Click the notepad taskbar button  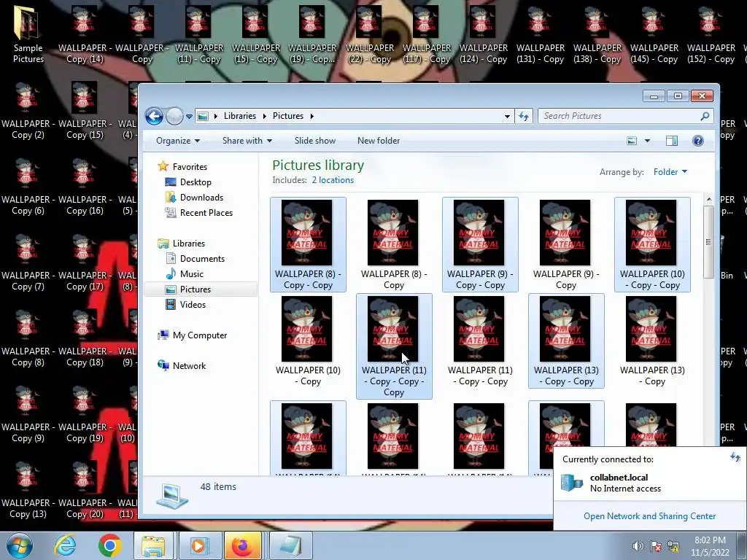[290, 545]
